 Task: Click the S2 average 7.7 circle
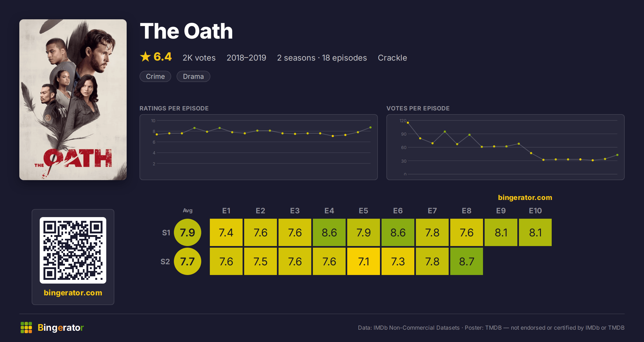[x=188, y=261]
